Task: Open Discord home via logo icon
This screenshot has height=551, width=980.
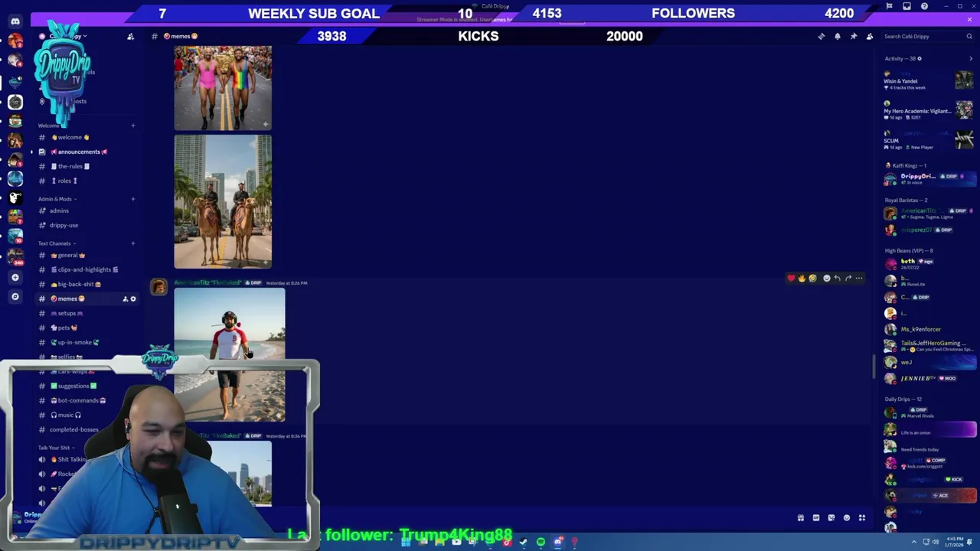Action: [15, 21]
